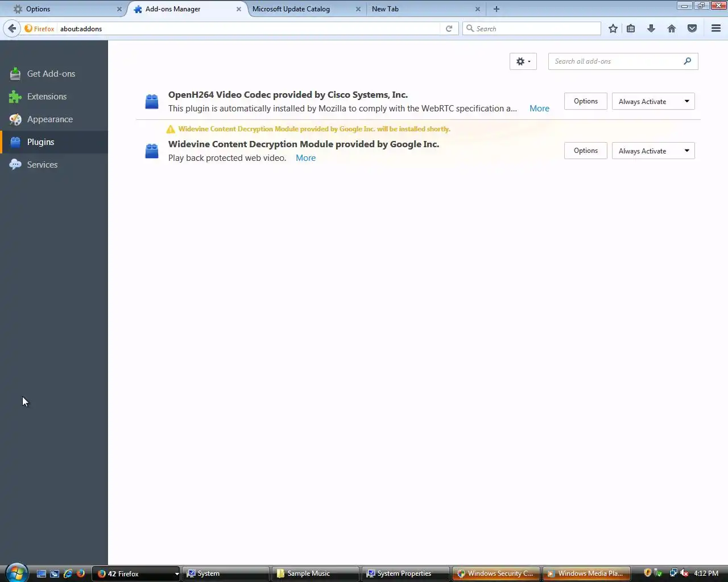
Task: Open Options for OpenH264 Video Codec
Action: [586, 101]
